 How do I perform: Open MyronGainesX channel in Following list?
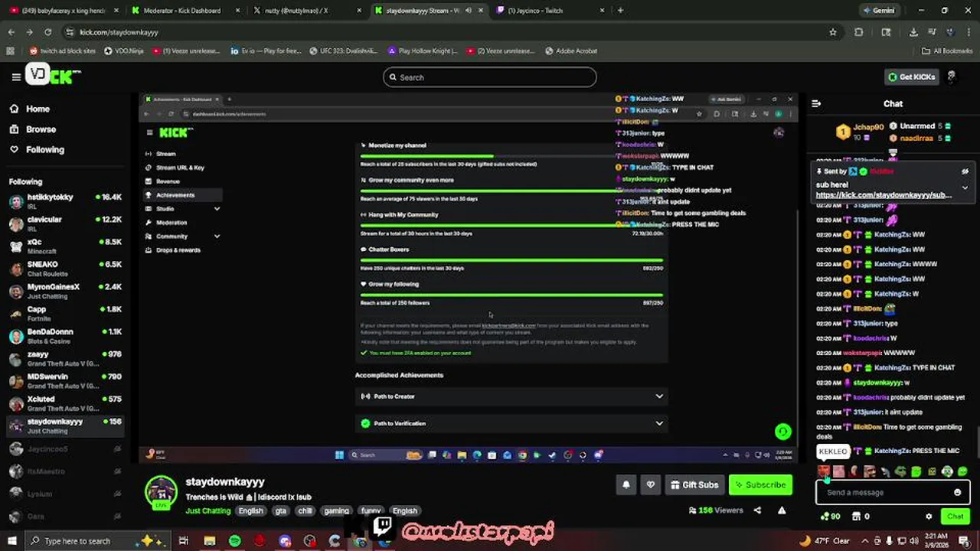65,291
